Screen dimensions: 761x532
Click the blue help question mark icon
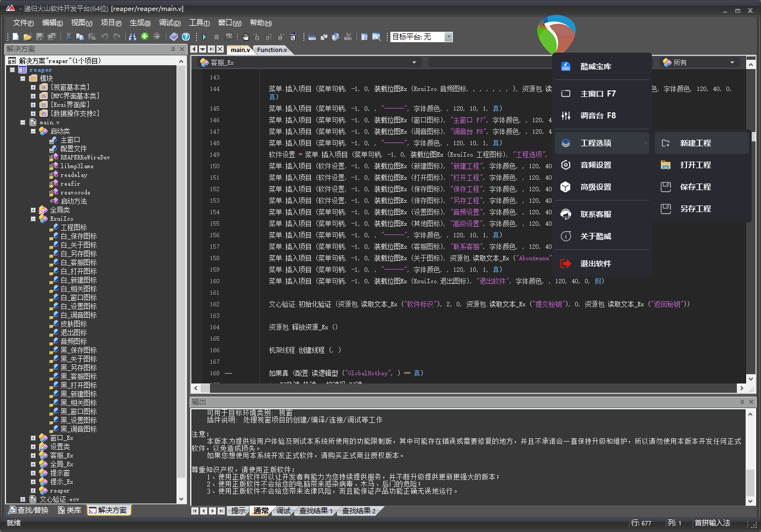[x=186, y=37]
